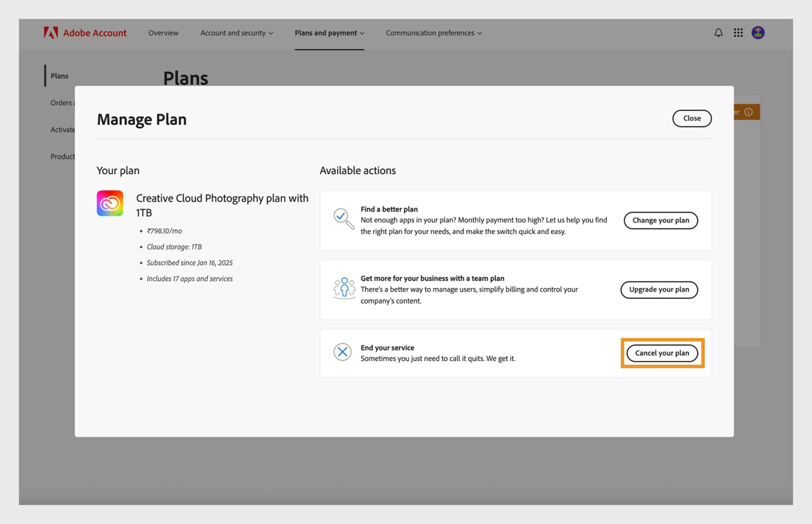Click the Change your plan button

[661, 220]
